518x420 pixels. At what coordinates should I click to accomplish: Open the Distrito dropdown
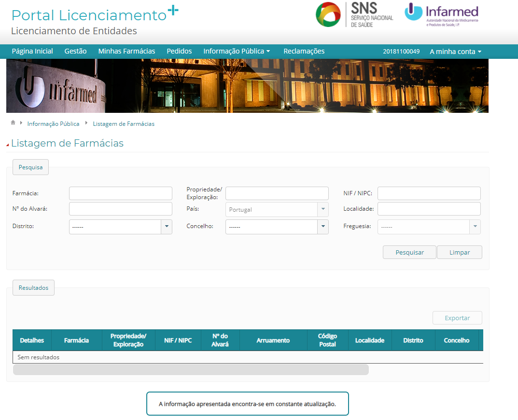click(167, 227)
